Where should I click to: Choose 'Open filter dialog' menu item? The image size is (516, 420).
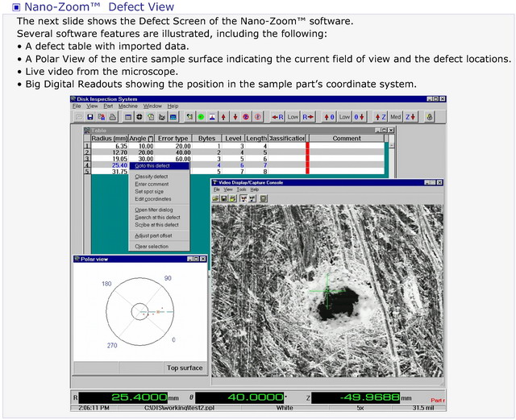click(159, 210)
